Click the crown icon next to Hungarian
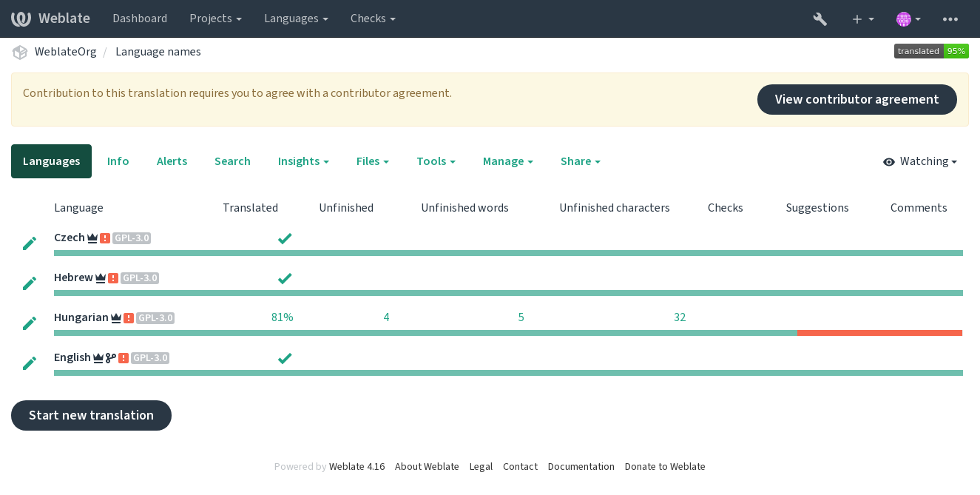This screenshot has height=495, width=980. pos(116,318)
